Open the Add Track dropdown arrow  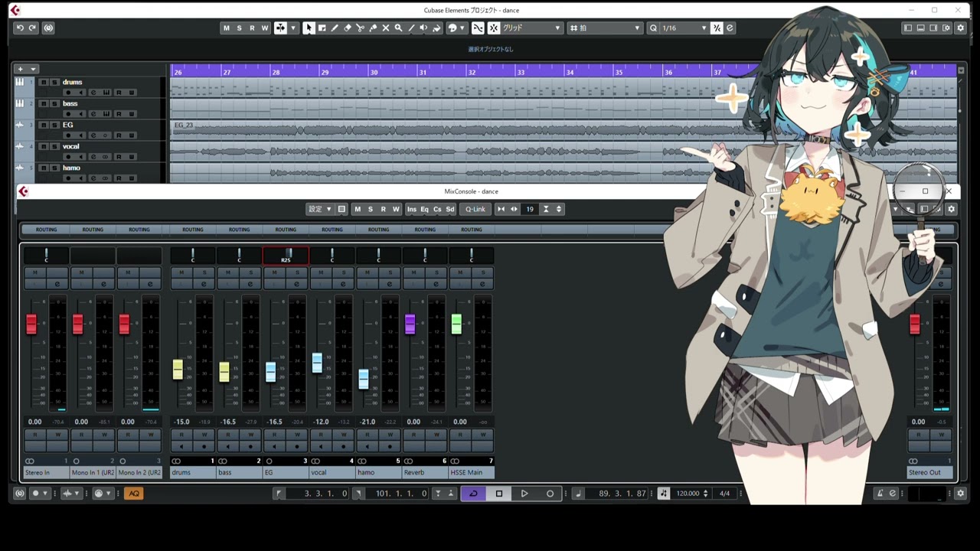(33, 69)
